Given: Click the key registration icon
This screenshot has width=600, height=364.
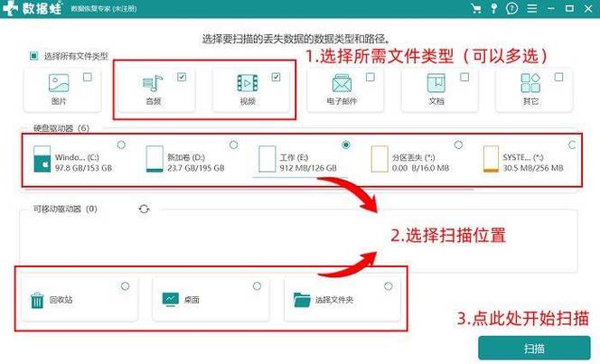Looking at the screenshot, I should click(x=494, y=8).
